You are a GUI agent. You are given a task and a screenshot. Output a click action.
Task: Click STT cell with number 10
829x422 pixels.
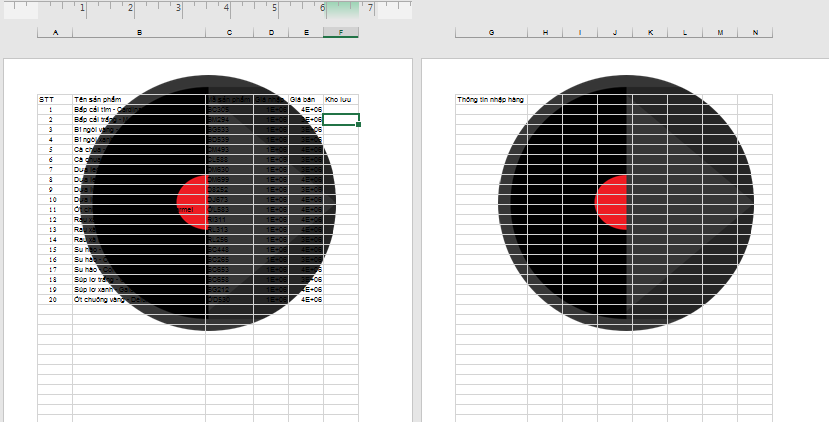(55, 200)
